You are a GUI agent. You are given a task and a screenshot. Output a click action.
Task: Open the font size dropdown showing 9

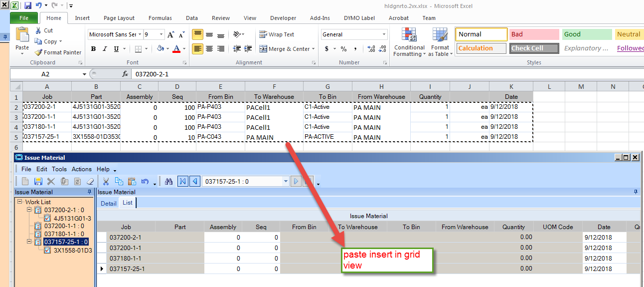click(161, 34)
